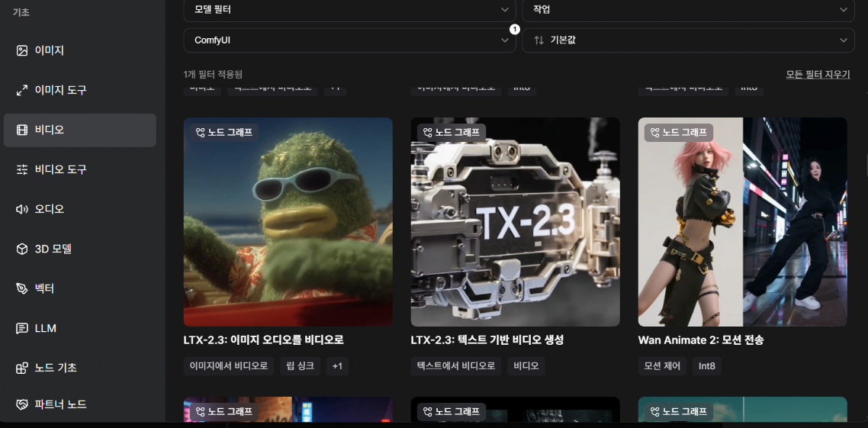868x428 pixels.
Task: Select 오디오 category in sidebar
Action: coord(80,209)
